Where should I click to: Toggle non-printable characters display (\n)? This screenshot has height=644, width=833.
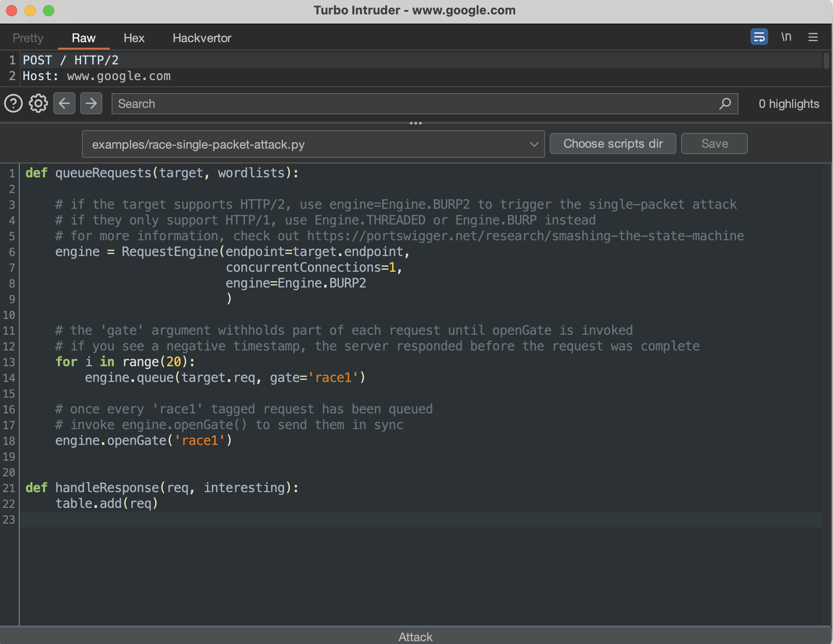[786, 37]
